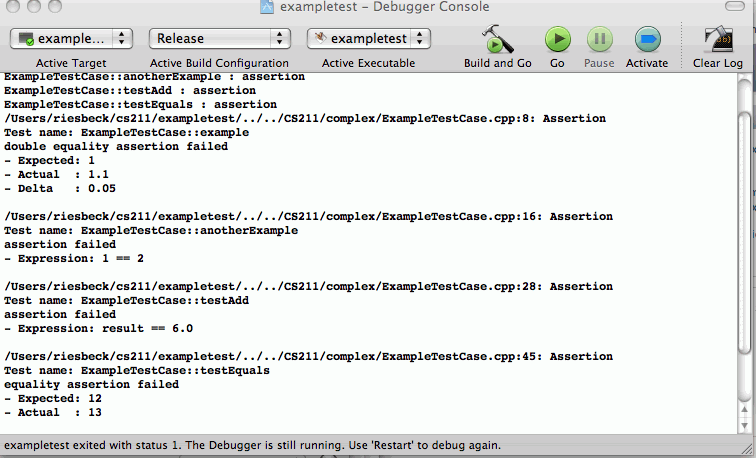
Task: Click the '- Actual : 13' line
Action: [x=53, y=412]
